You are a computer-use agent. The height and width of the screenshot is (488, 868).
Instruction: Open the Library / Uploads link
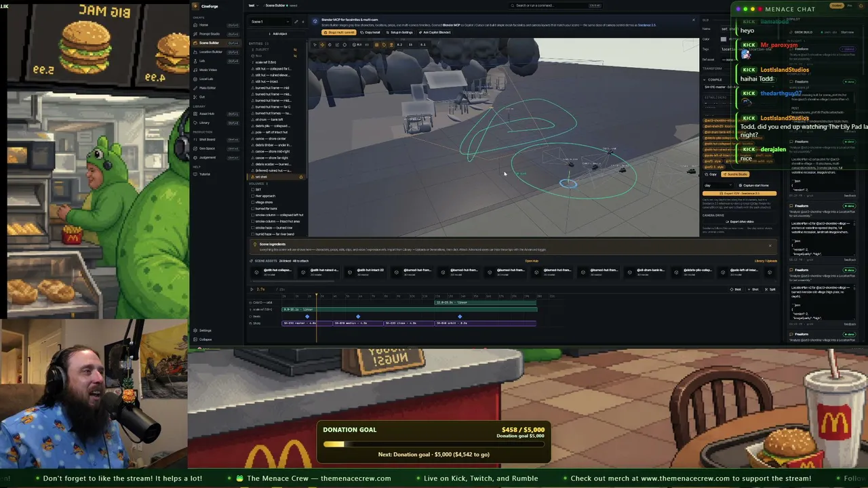[x=766, y=261]
